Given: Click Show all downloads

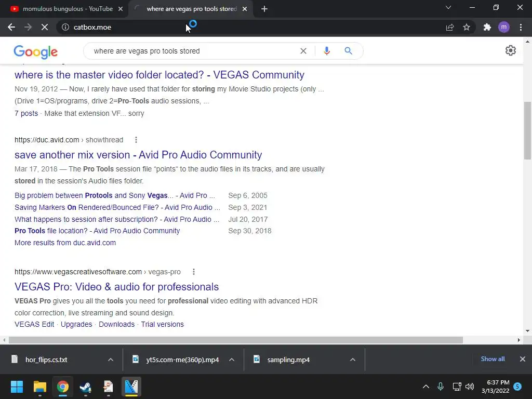Looking at the screenshot, I should pos(493,359).
